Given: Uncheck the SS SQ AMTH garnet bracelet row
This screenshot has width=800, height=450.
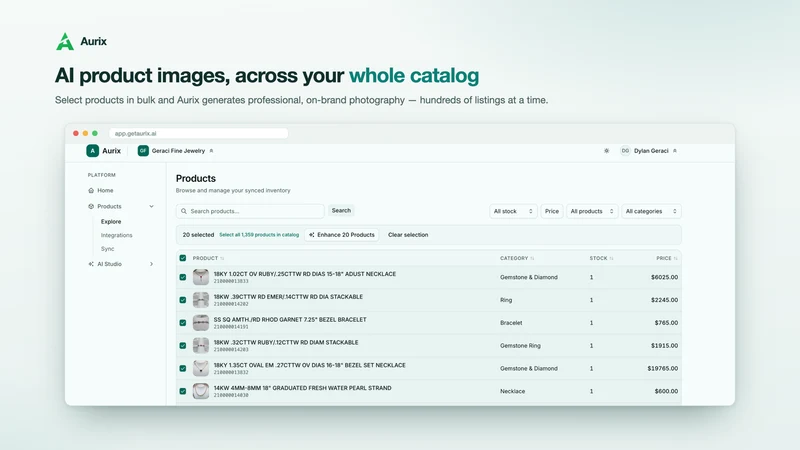Looking at the screenshot, I should (x=183, y=322).
